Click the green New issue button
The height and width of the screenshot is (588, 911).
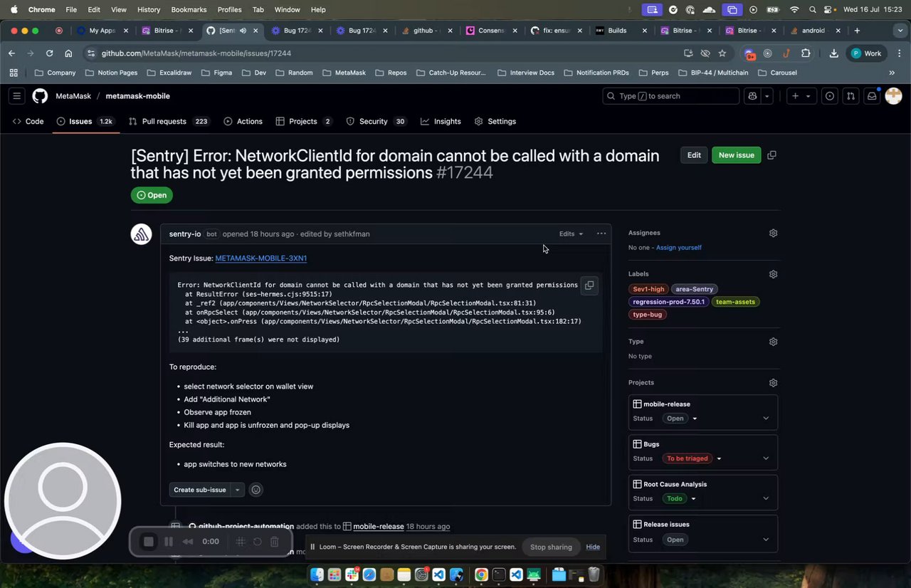[736, 155]
